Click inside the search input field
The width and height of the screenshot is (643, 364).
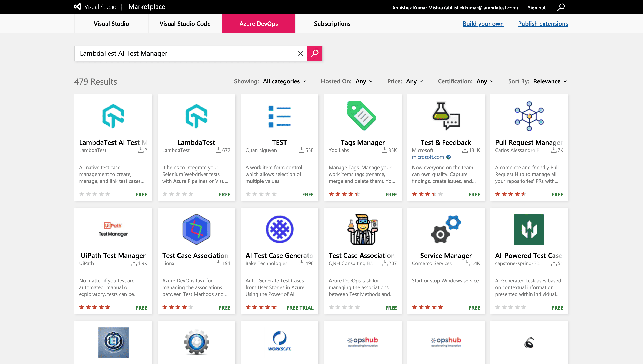tap(175, 53)
